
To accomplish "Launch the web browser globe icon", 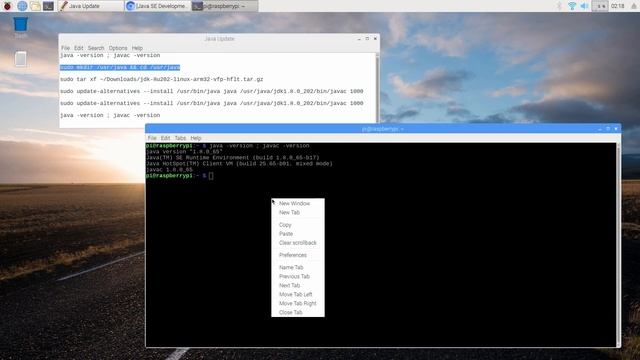I will coord(22,6).
